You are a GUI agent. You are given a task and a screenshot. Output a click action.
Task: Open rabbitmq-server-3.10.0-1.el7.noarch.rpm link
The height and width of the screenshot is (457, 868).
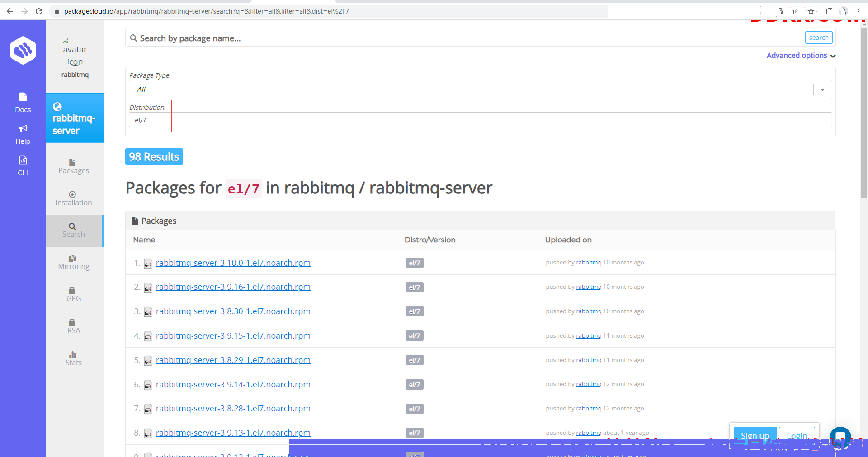tap(233, 263)
